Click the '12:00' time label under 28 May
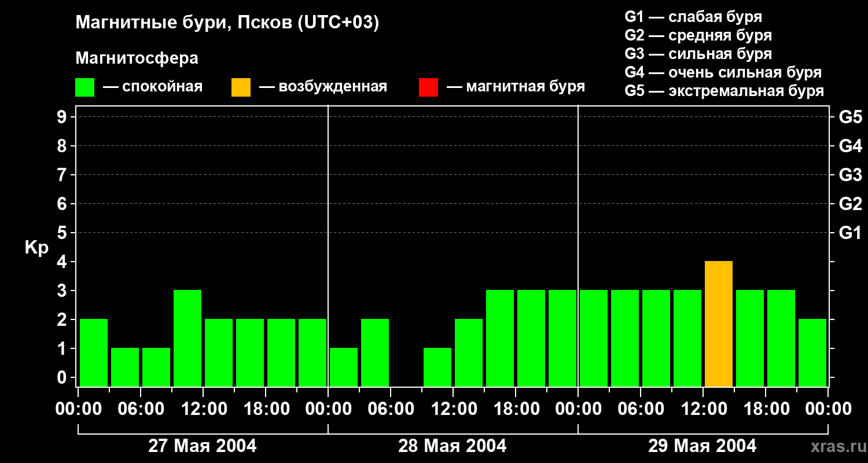This screenshot has width=868, height=463. coord(453,409)
